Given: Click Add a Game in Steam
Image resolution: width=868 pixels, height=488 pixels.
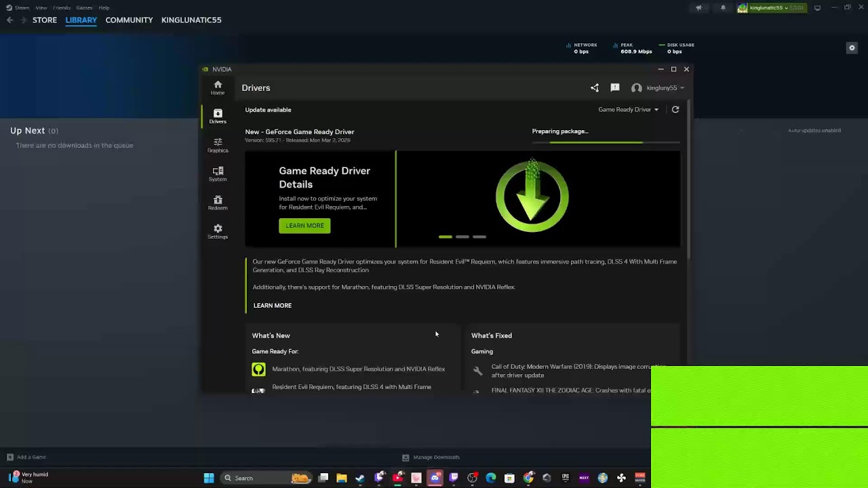Looking at the screenshot, I should coord(26,457).
